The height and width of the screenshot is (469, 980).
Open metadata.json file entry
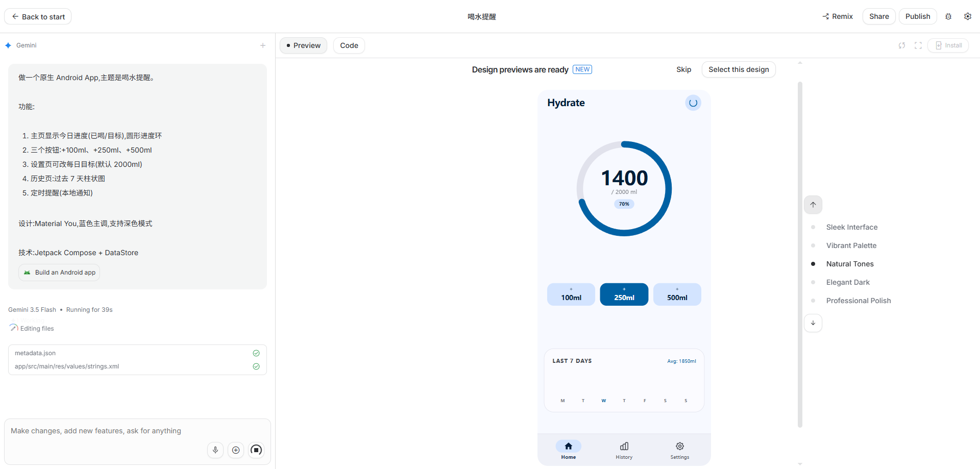137,353
